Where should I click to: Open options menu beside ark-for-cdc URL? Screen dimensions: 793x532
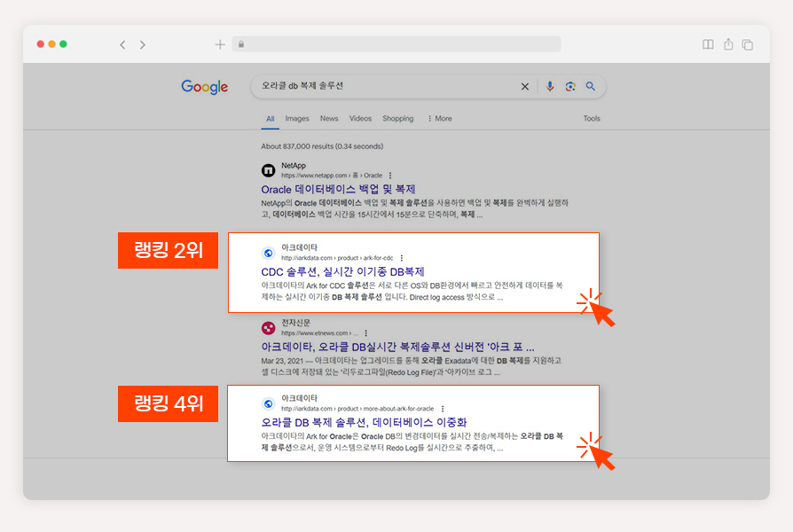pyautogui.click(x=402, y=258)
